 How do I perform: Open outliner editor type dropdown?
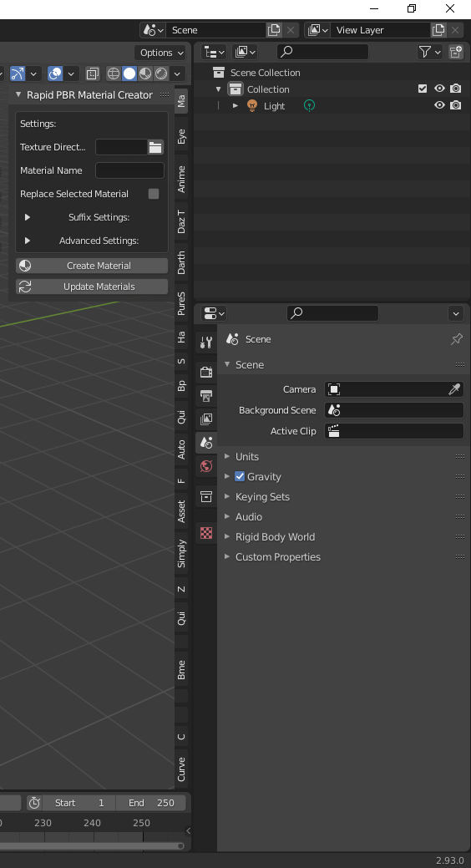coord(214,52)
